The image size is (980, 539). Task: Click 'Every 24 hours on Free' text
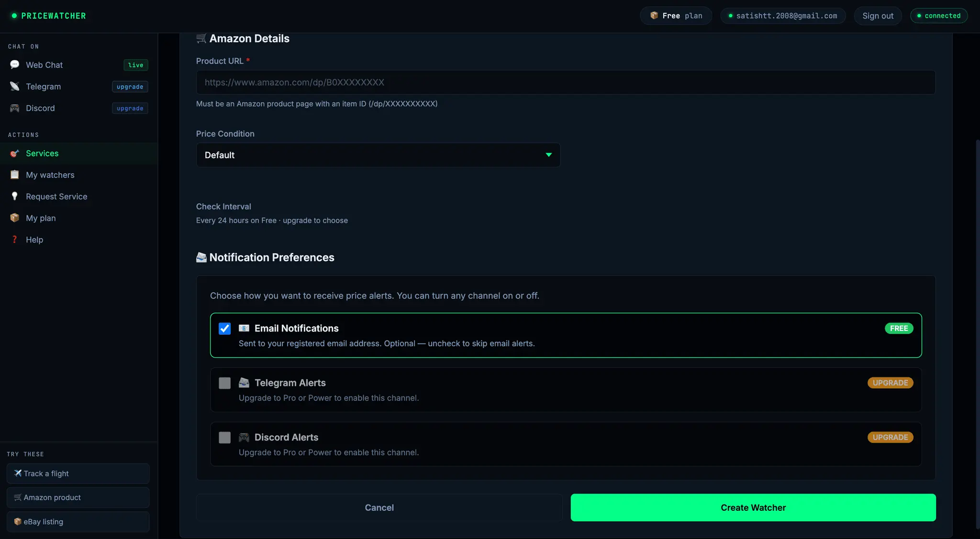[236, 220]
